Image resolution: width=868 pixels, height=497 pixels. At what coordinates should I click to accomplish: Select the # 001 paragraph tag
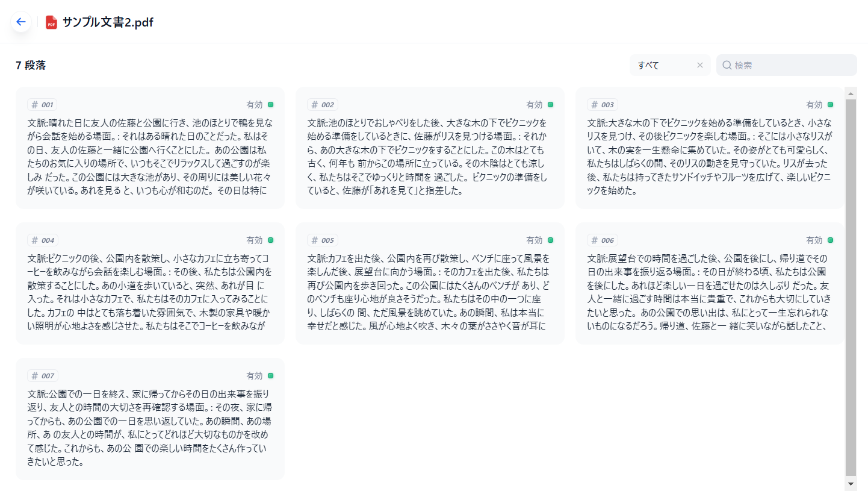pyautogui.click(x=43, y=105)
